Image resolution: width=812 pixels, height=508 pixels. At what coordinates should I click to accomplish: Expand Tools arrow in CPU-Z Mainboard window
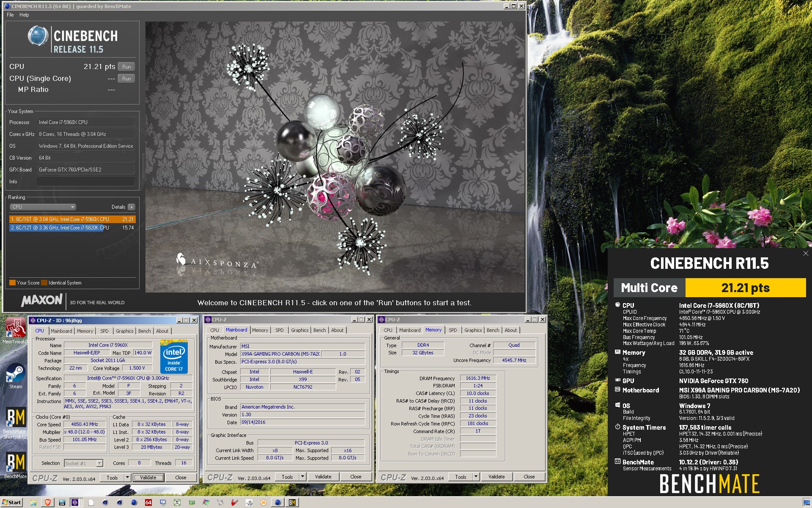(x=302, y=477)
